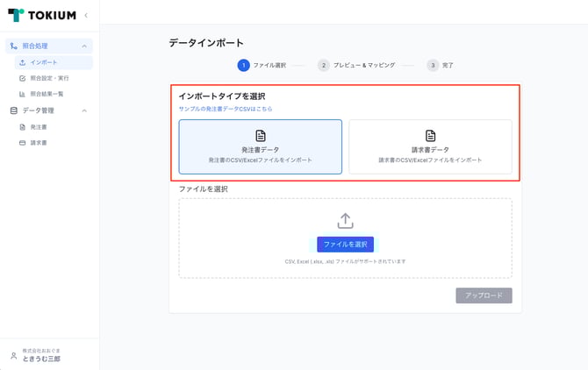
Task: Collapse the 照合処理 section chevron
Action: (x=84, y=46)
